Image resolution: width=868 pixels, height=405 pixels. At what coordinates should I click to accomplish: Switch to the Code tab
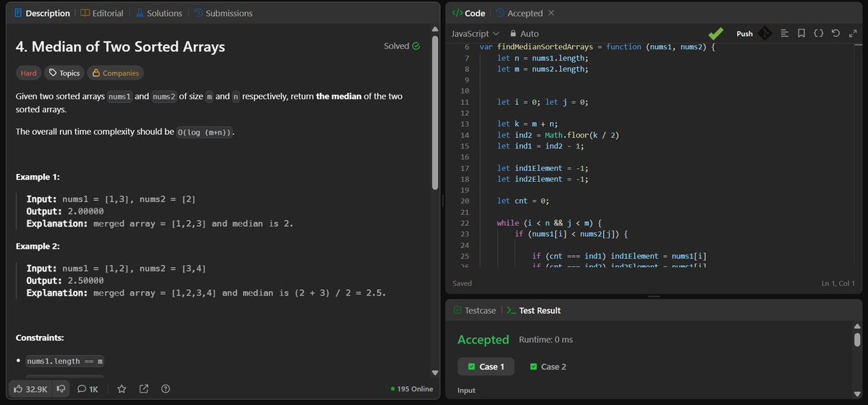[468, 13]
